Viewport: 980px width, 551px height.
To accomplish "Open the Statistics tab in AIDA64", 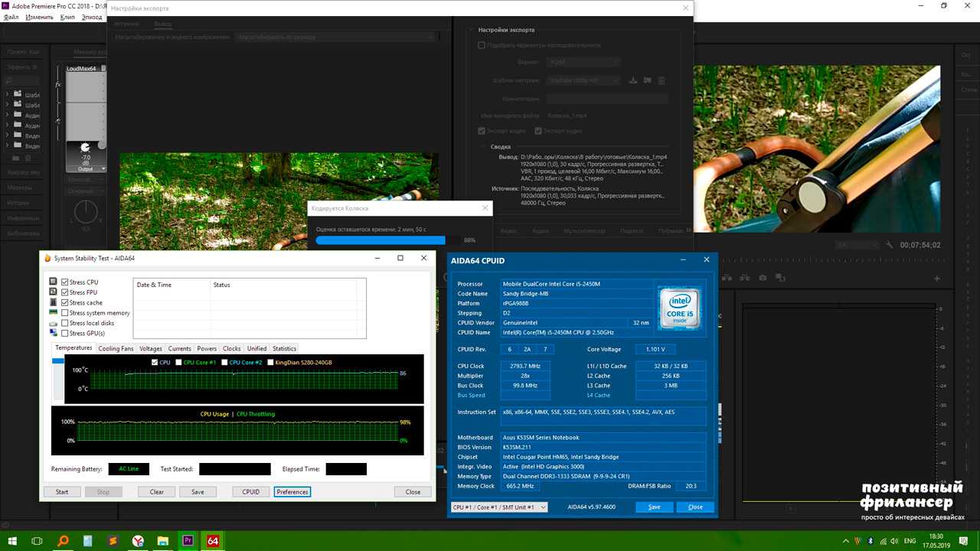I will pos(284,349).
